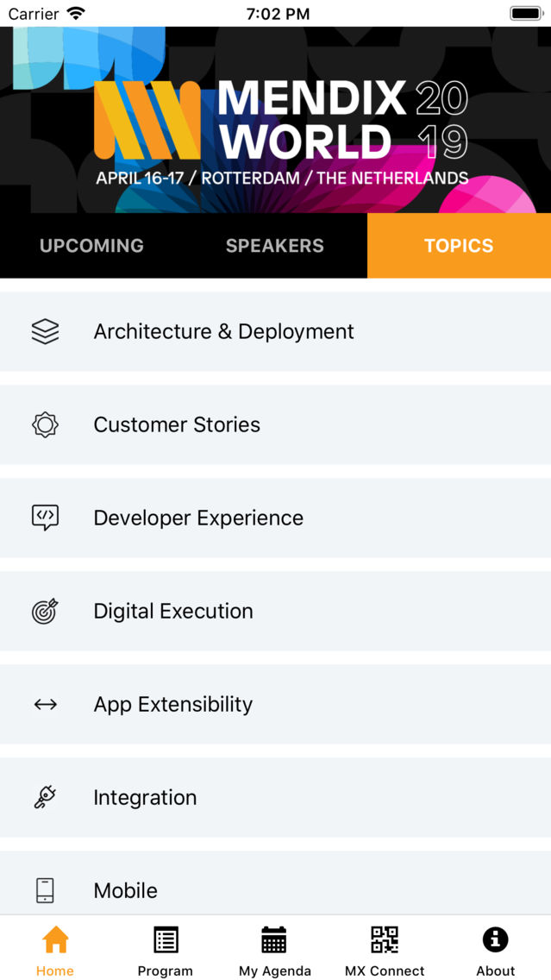This screenshot has width=551, height=980.
Task: Open Mobile topic
Action: [276, 883]
